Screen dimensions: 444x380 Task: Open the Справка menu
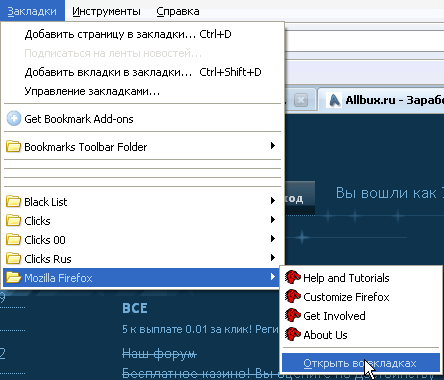tap(178, 11)
